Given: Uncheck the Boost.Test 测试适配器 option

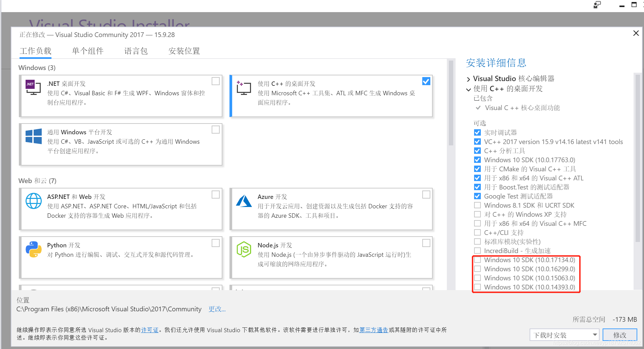Looking at the screenshot, I should point(477,187).
